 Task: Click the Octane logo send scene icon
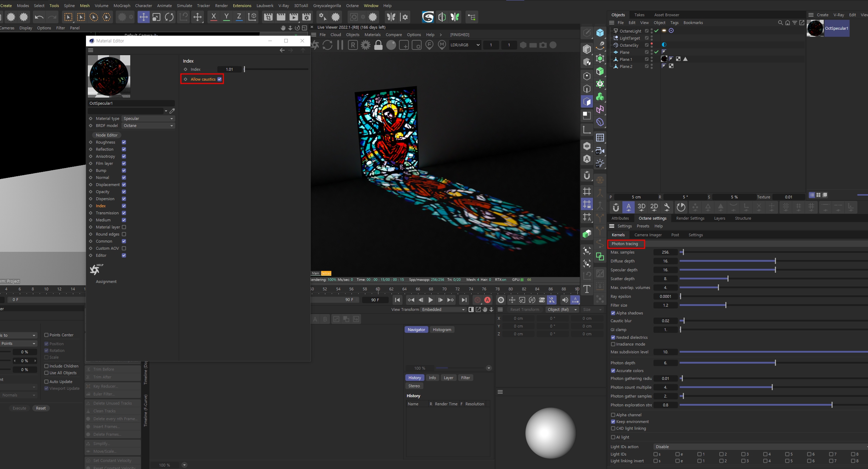[315, 45]
